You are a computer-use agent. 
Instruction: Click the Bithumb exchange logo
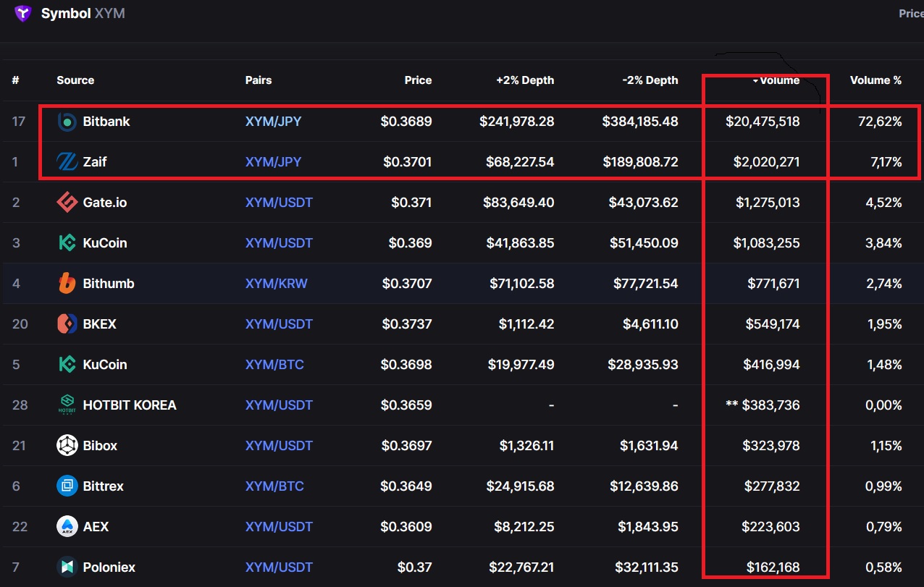point(67,284)
